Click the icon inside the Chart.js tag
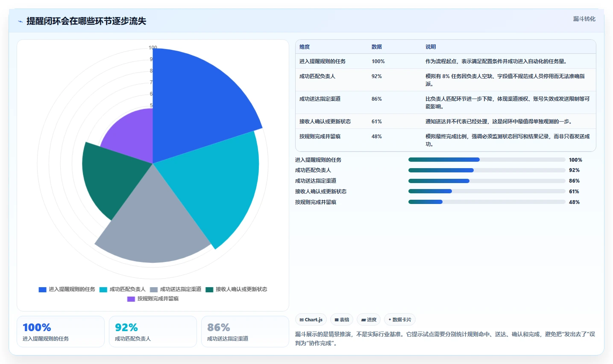The height and width of the screenshot is (364, 613). [x=302, y=320]
